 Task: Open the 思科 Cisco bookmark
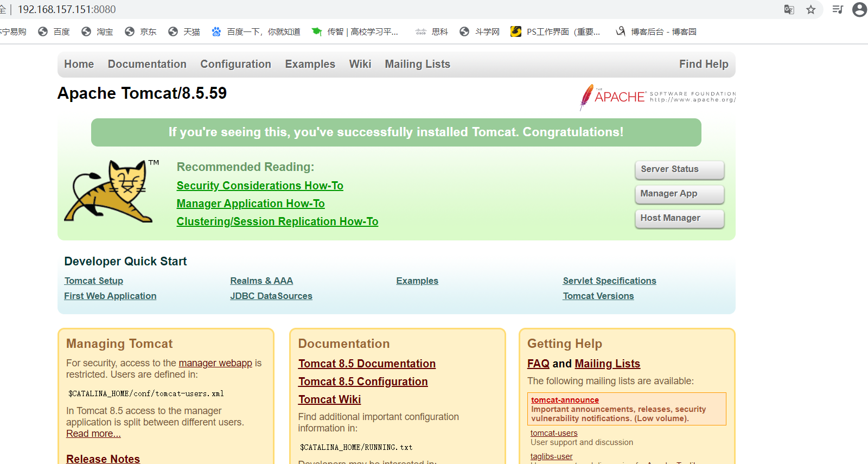click(x=432, y=32)
